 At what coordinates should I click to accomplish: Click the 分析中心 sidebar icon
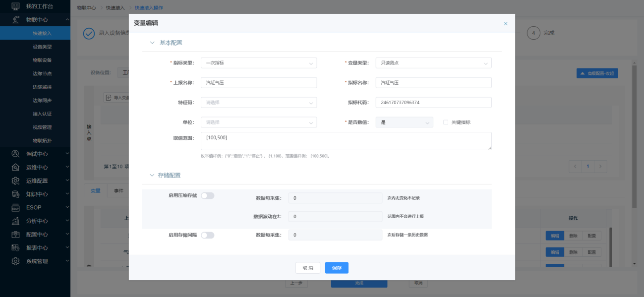(x=15, y=221)
